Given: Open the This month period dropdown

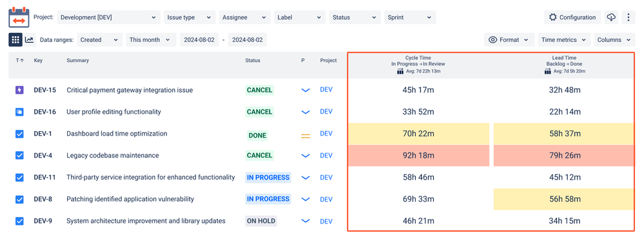Looking at the screenshot, I should [150, 40].
